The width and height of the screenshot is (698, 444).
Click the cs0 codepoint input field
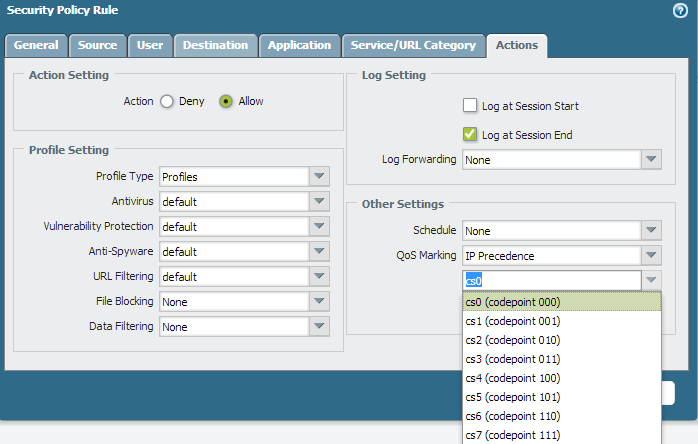point(550,281)
